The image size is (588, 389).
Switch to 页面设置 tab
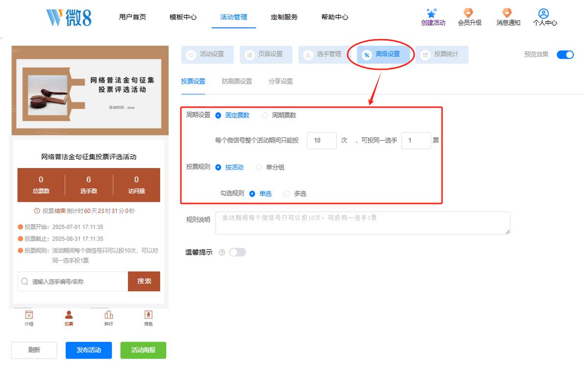tap(266, 54)
